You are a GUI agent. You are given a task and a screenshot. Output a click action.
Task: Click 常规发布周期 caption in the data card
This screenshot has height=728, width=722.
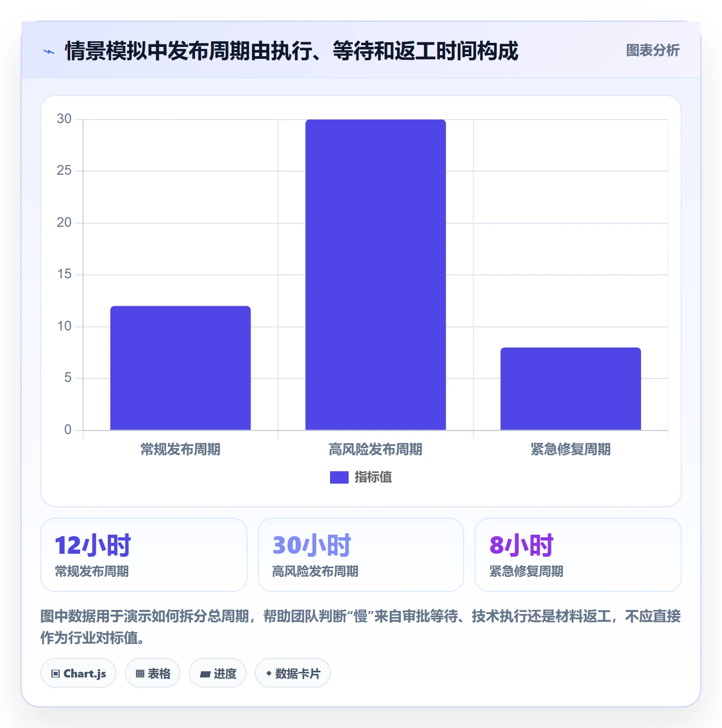click(92, 572)
